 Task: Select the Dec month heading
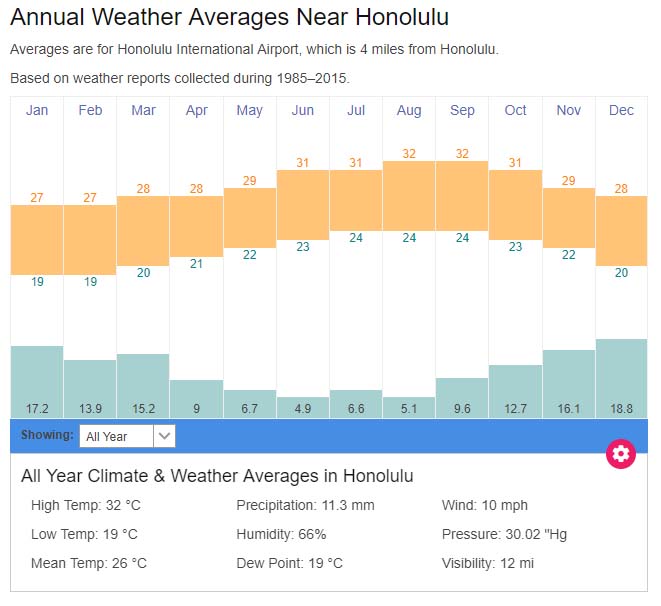click(x=621, y=110)
